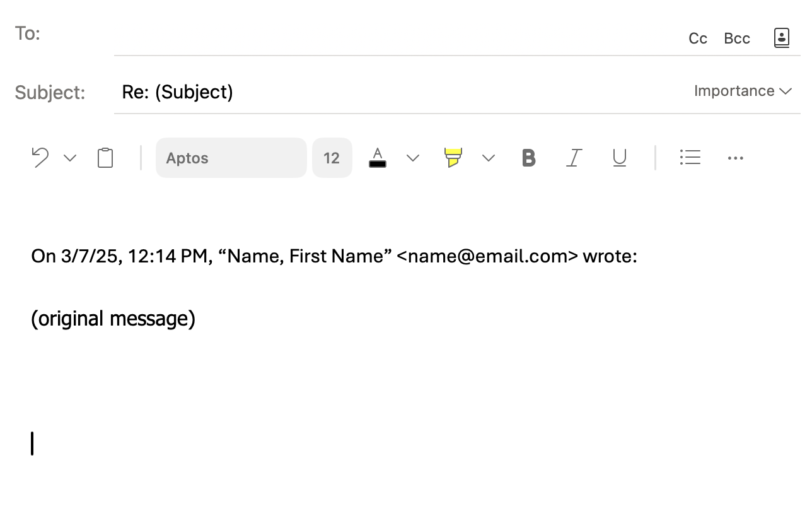Change the font size 12 field
This screenshot has height=506, width=812.
[332, 158]
